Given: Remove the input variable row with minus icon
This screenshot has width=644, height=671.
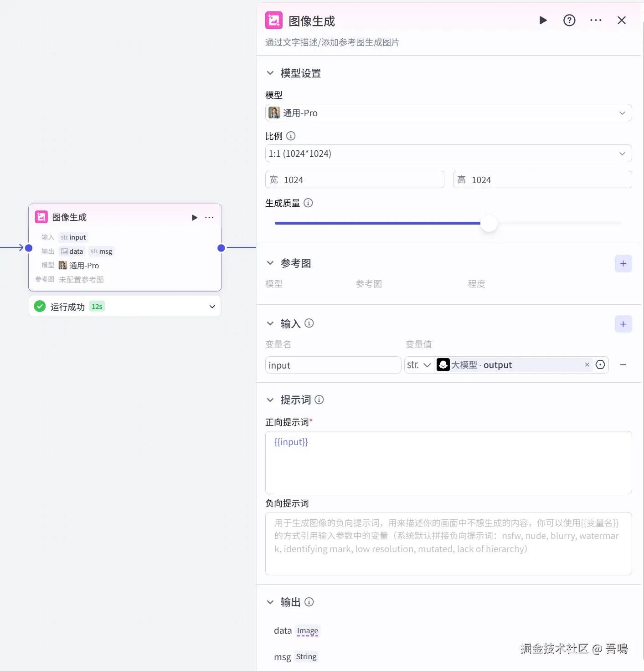Looking at the screenshot, I should click(x=623, y=365).
